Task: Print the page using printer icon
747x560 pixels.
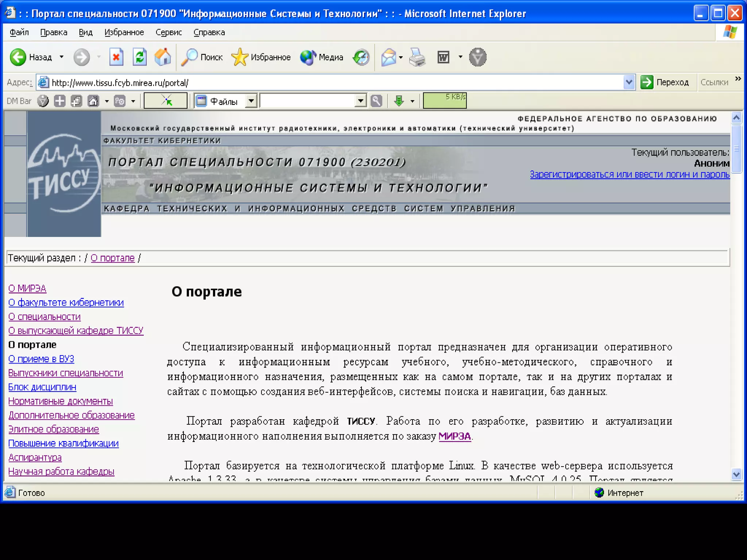Action: [x=417, y=57]
